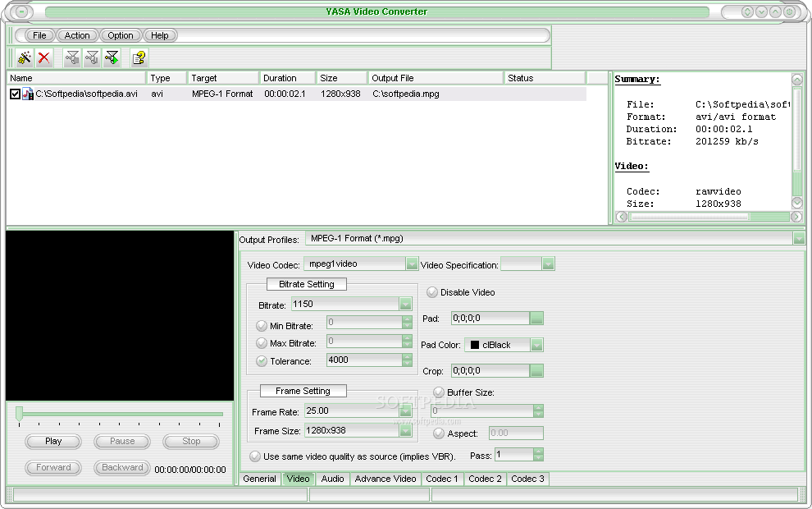Open the Output Profiles dropdown arrow
Image resolution: width=812 pixels, height=509 pixels.
[x=799, y=238]
